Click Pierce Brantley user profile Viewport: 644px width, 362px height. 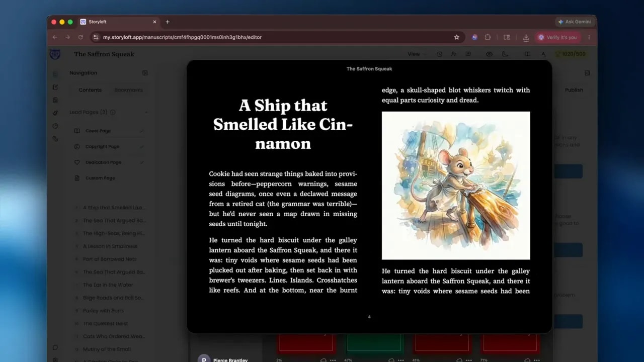tap(224, 359)
